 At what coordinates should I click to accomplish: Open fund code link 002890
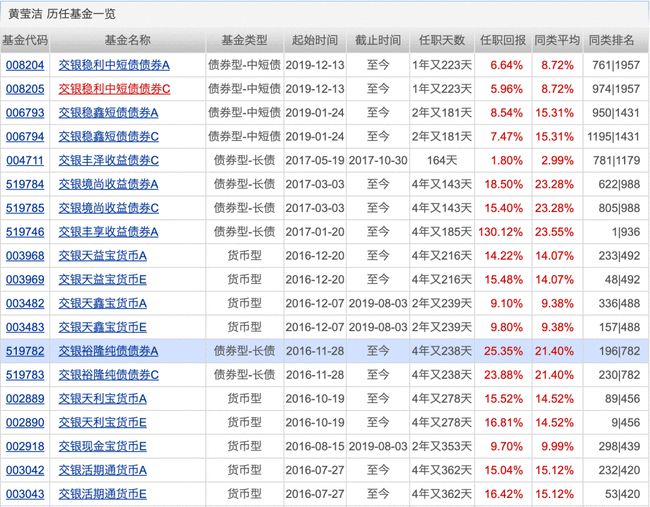tap(25, 423)
